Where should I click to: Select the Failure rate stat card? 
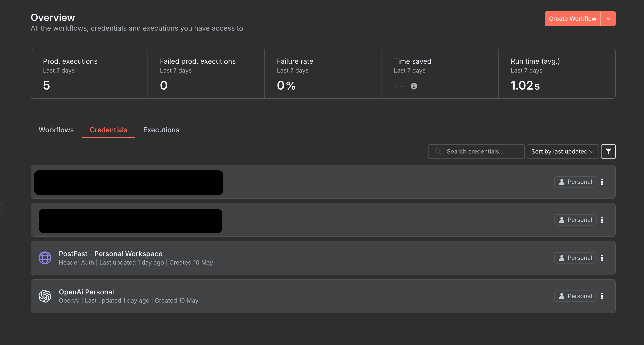click(x=323, y=74)
